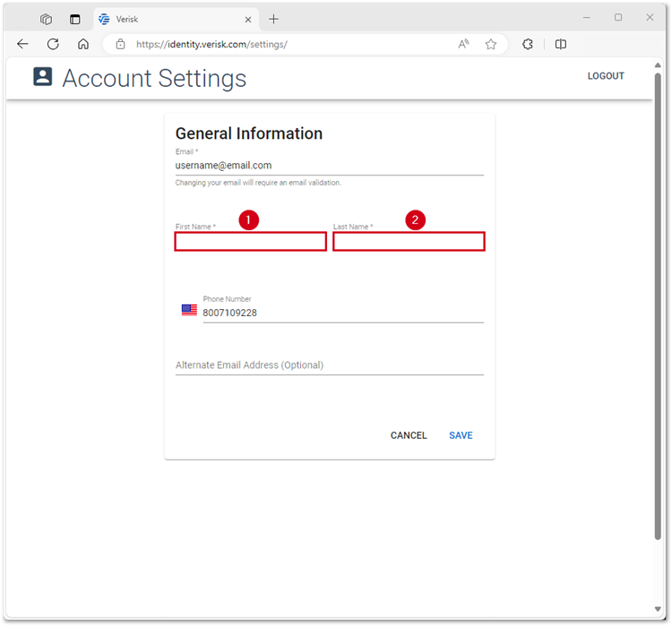Click the Email field
Screen dimensions: 672x626
(329, 166)
